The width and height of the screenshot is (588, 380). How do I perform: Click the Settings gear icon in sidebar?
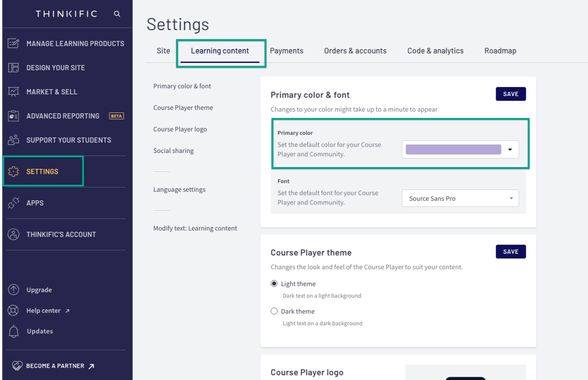click(x=14, y=171)
